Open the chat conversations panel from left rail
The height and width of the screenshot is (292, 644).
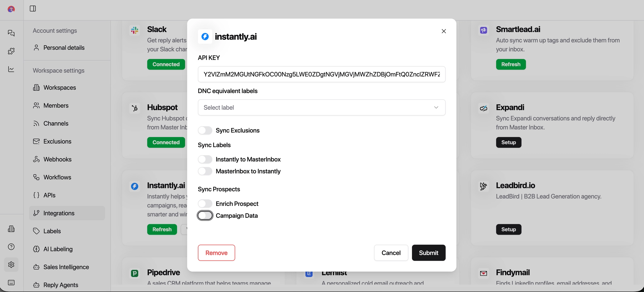pyautogui.click(x=11, y=33)
